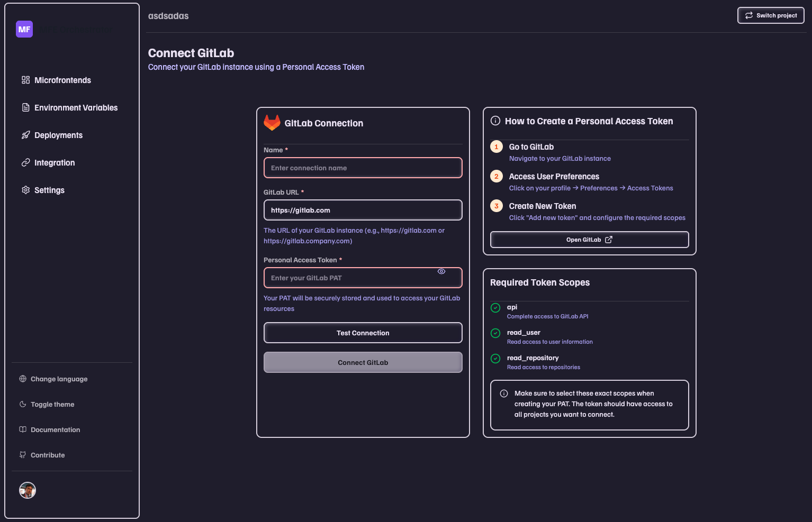Click the Documentation book icon
Image resolution: width=812 pixels, height=522 pixels.
click(x=23, y=429)
